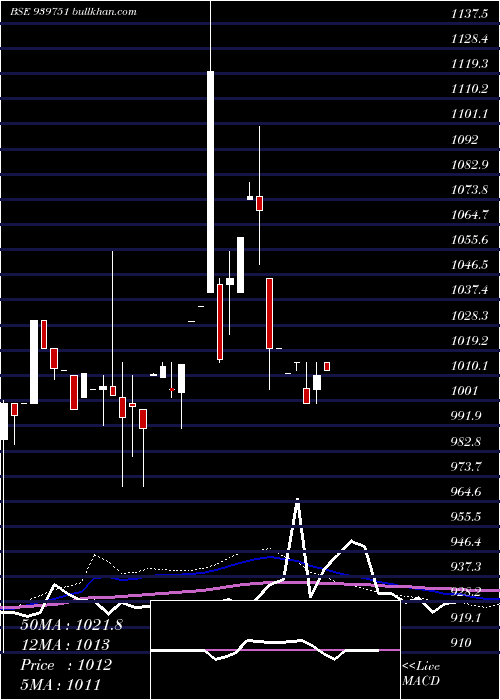Select the 946.4 price axis label

pyautogui.click(x=467, y=542)
